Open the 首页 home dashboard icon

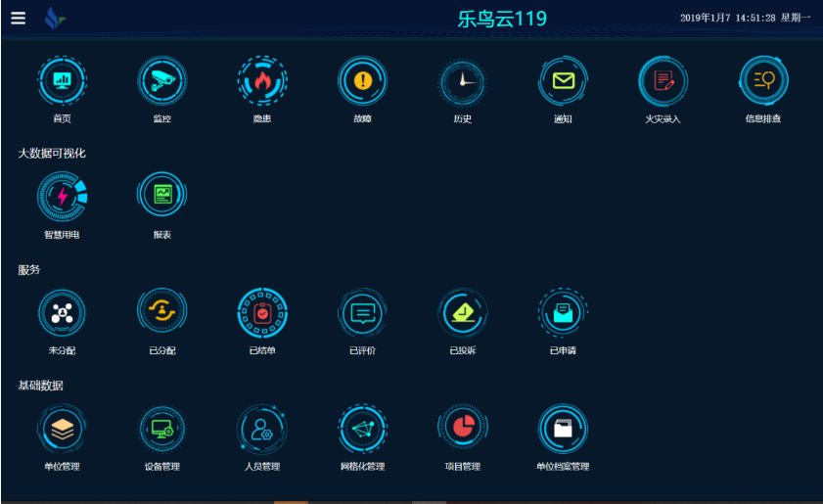[62, 81]
